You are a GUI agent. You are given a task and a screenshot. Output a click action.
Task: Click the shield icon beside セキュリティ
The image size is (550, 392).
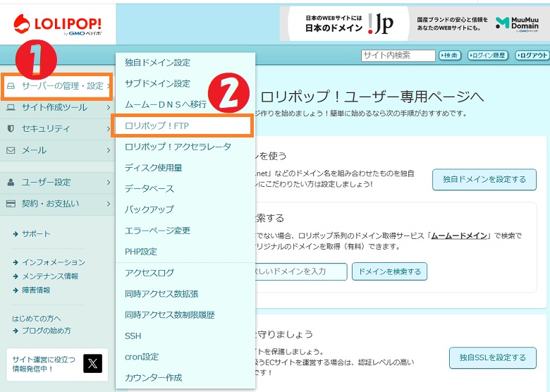[11, 129]
